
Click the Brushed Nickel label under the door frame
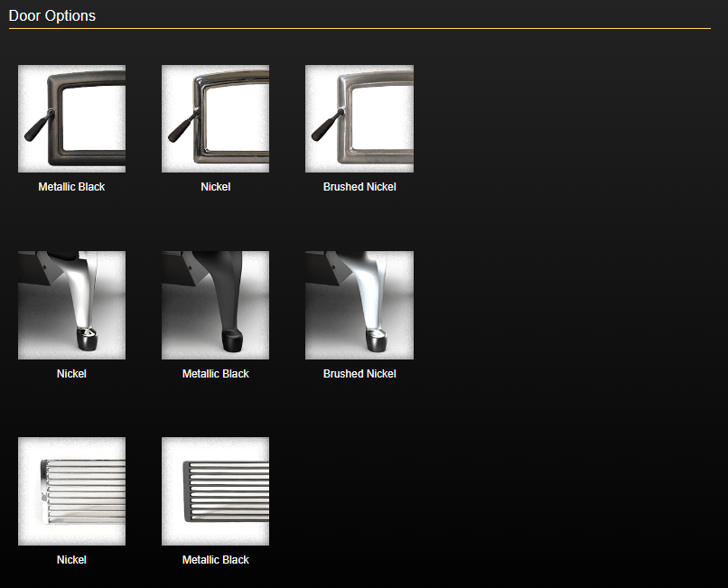click(x=359, y=187)
